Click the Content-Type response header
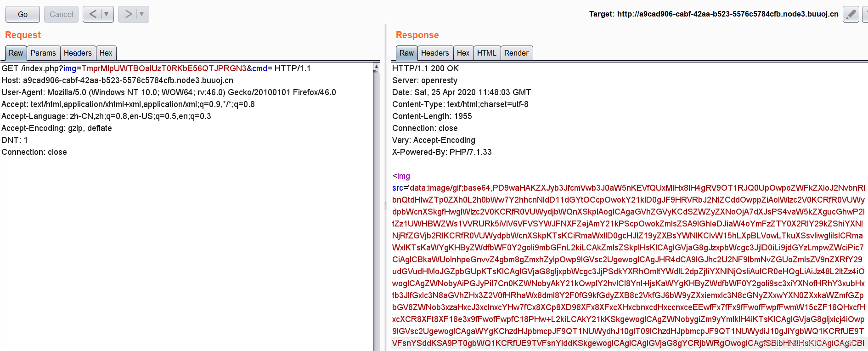 click(460, 104)
